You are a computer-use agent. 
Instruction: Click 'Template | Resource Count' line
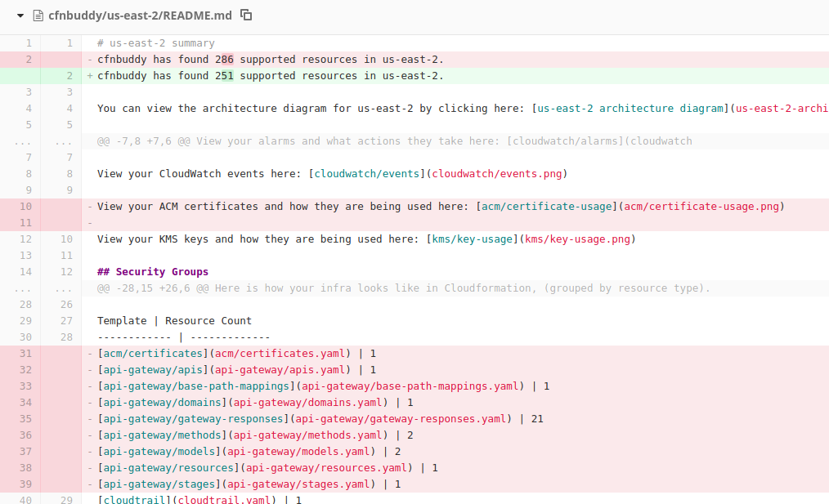[x=174, y=321]
